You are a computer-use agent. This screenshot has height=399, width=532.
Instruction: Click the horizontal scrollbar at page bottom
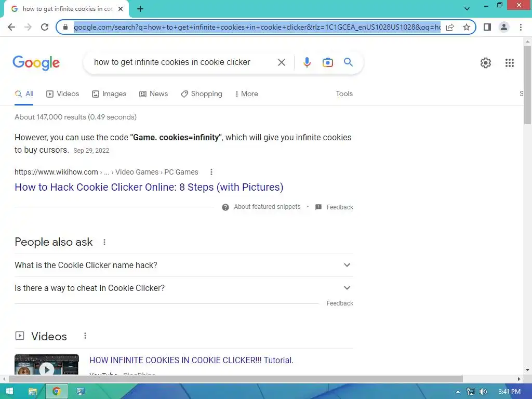pos(236,379)
